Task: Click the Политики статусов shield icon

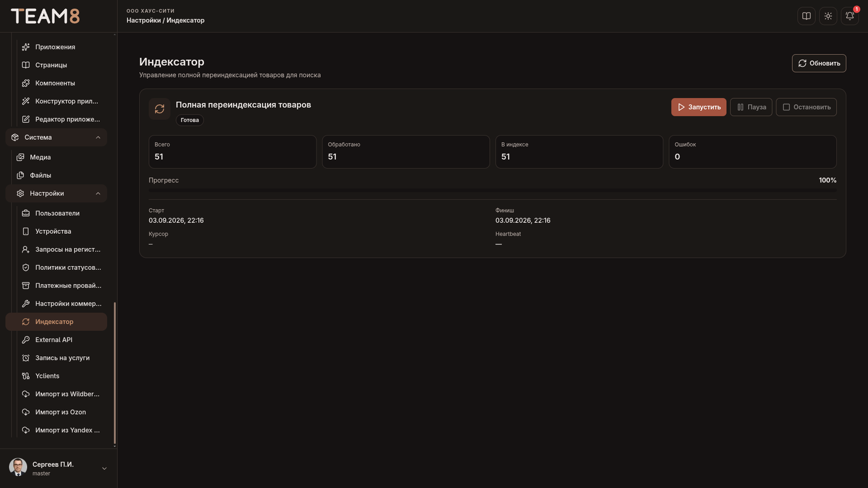Action: tap(26, 267)
